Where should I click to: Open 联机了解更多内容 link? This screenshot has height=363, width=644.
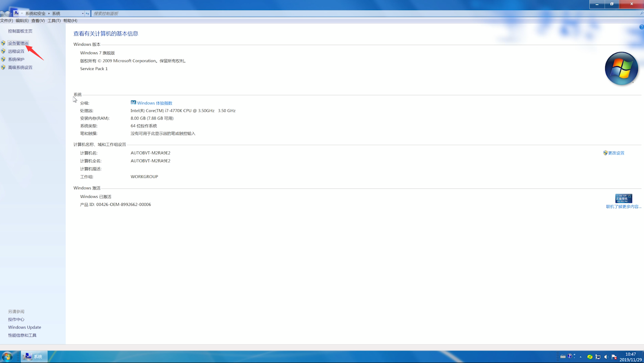[624, 207]
